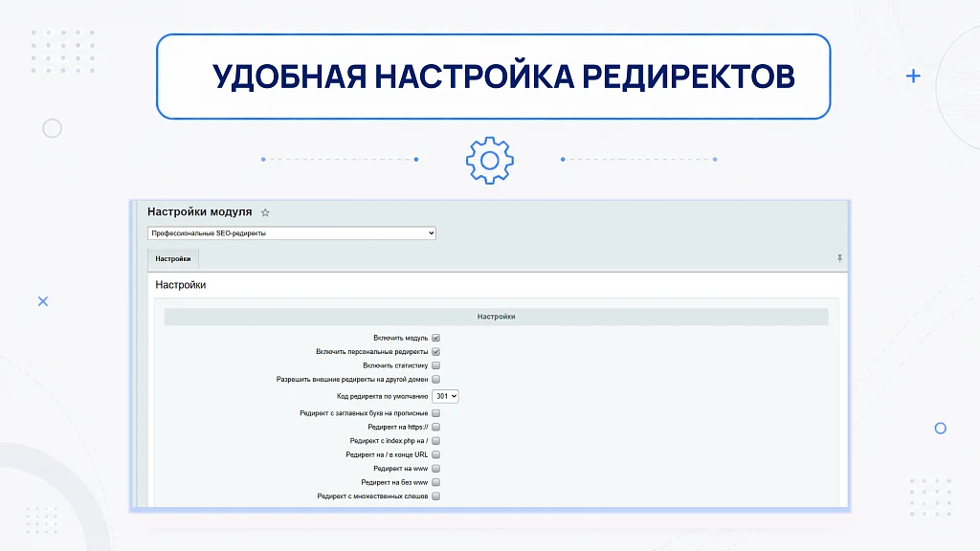Click the Настройки heading below the tab bar
980x551 pixels.
[x=181, y=285]
